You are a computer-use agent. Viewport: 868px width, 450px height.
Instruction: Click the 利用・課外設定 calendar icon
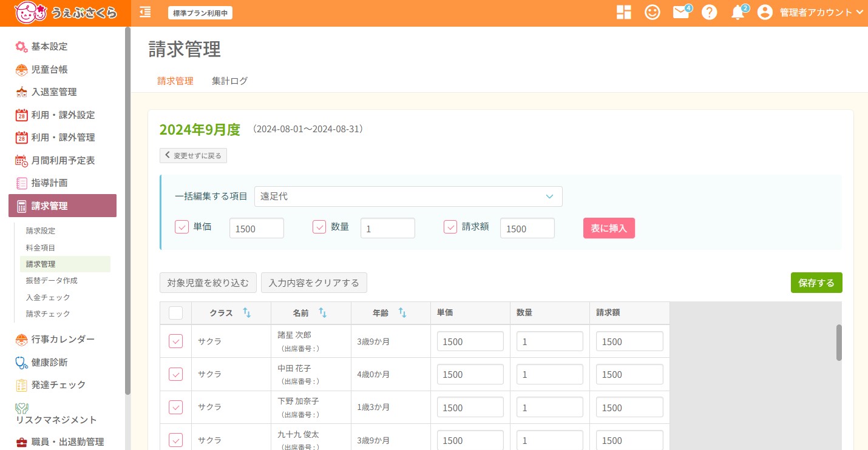pos(22,115)
